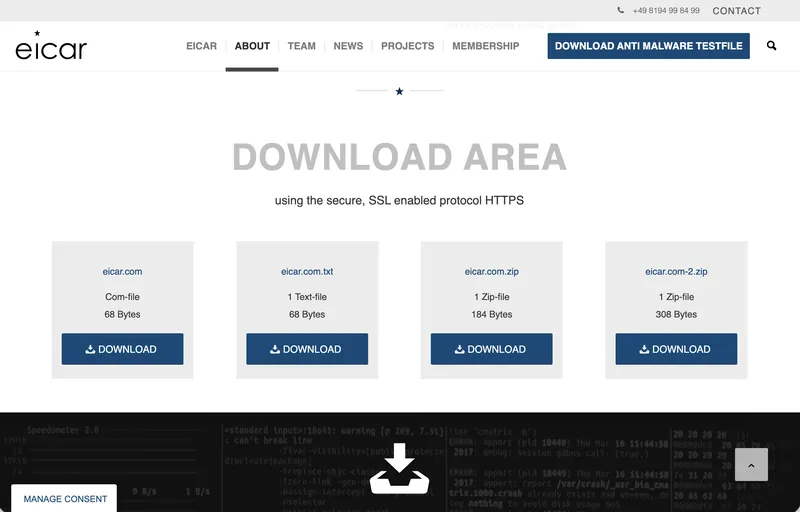The width and height of the screenshot is (800, 512).
Task: Open the eicar.com file link
Action: 122,271
